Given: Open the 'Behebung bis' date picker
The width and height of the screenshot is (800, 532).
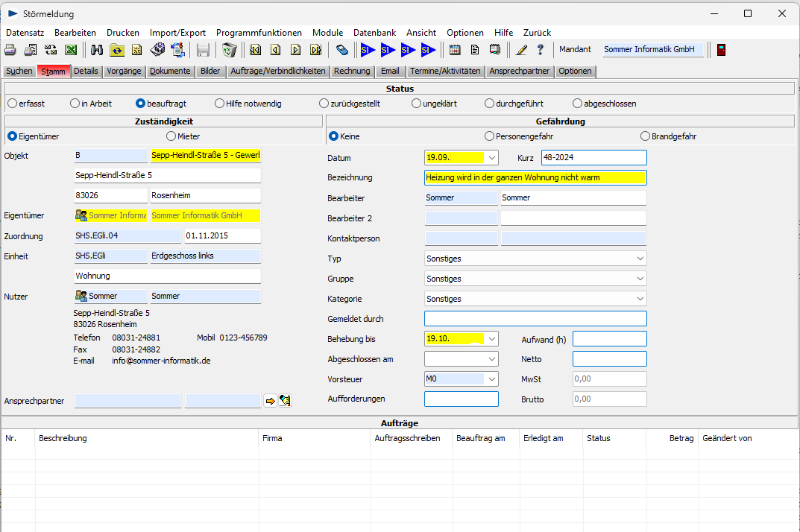Looking at the screenshot, I should [x=491, y=339].
